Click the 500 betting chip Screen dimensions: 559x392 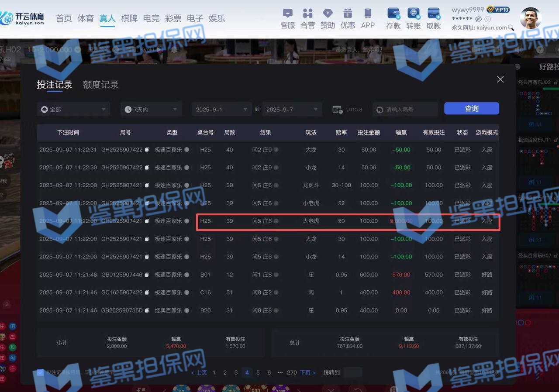[255, 389]
